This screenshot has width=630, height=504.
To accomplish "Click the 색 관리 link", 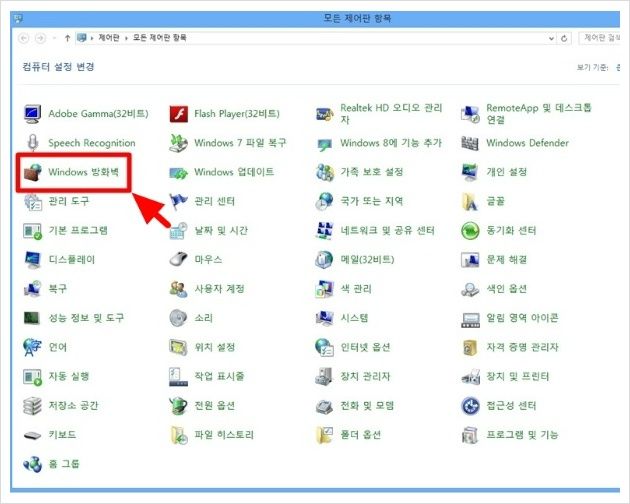I will click(356, 289).
